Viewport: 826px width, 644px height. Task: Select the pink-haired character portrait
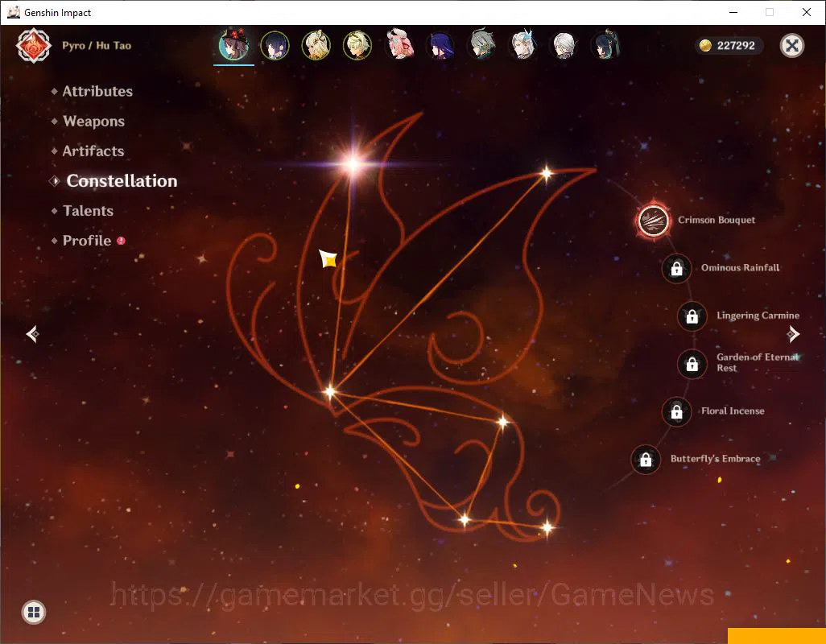(399, 45)
